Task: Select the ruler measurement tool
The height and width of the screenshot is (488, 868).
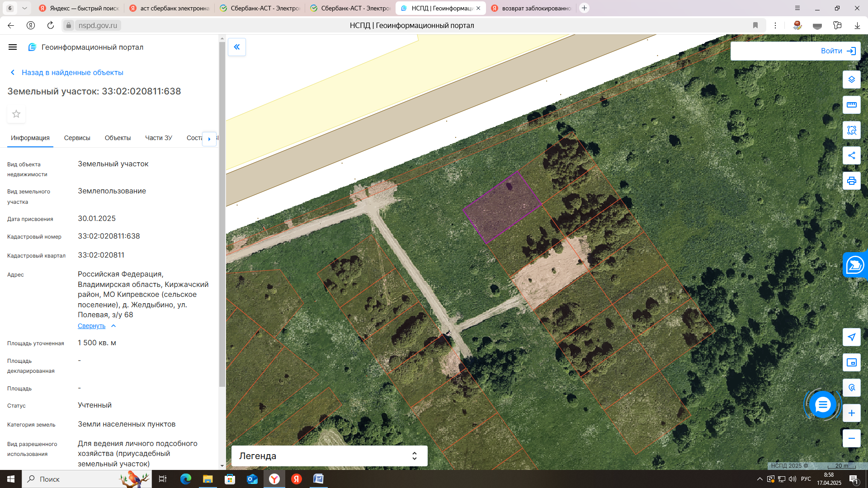Action: pyautogui.click(x=851, y=105)
